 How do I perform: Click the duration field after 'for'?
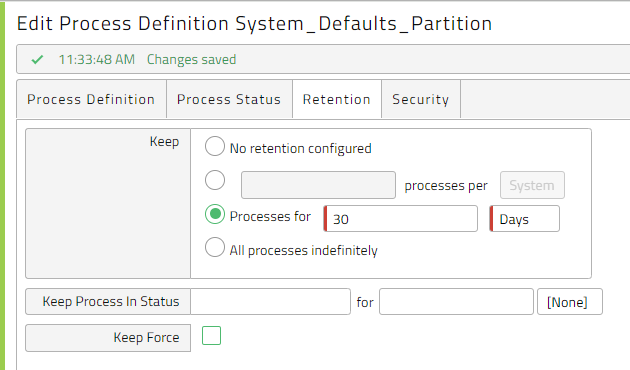click(456, 302)
